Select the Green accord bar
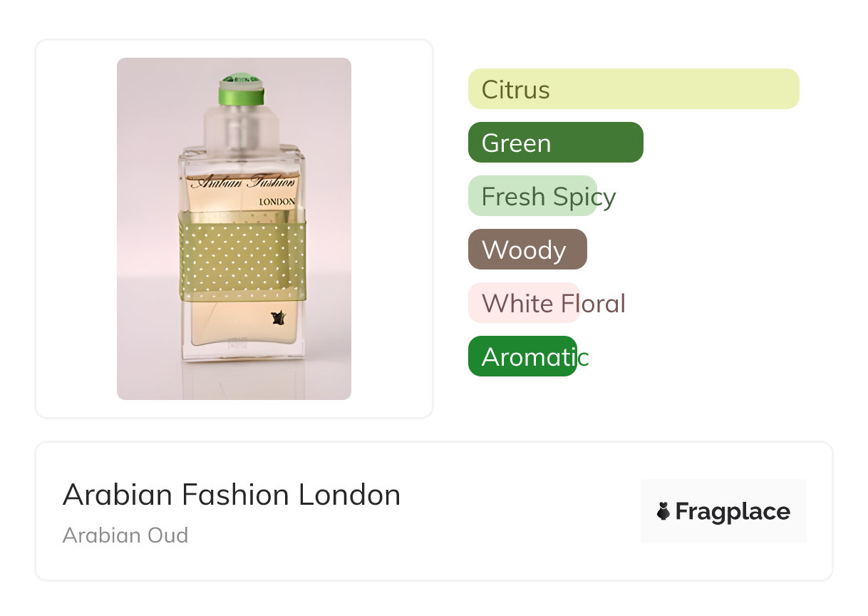 555,143
